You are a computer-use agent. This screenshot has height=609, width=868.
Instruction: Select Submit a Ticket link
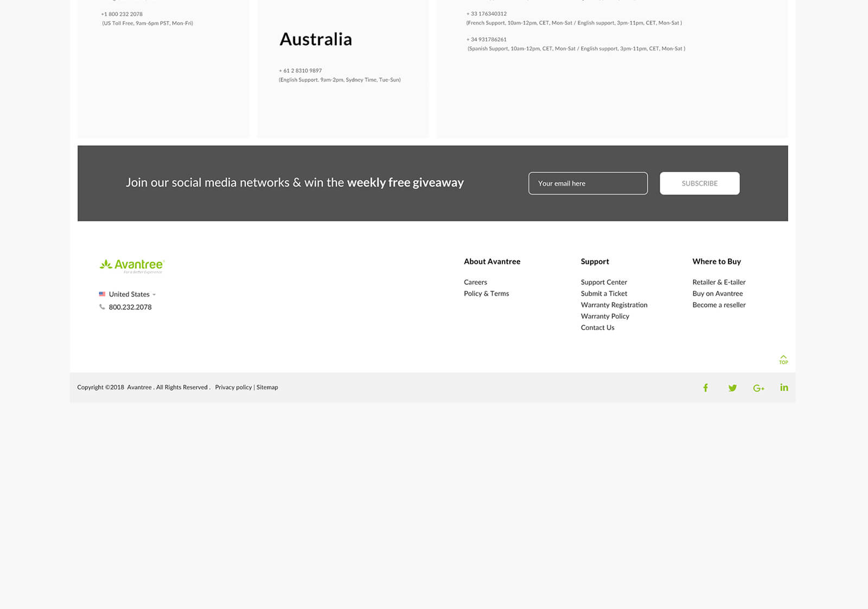(604, 294)
